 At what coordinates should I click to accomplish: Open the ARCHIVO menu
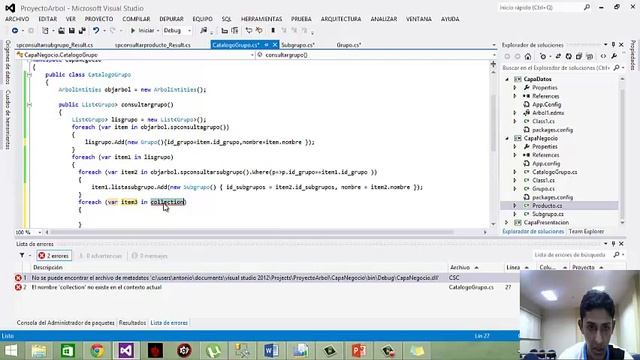(x=17, y=19)
